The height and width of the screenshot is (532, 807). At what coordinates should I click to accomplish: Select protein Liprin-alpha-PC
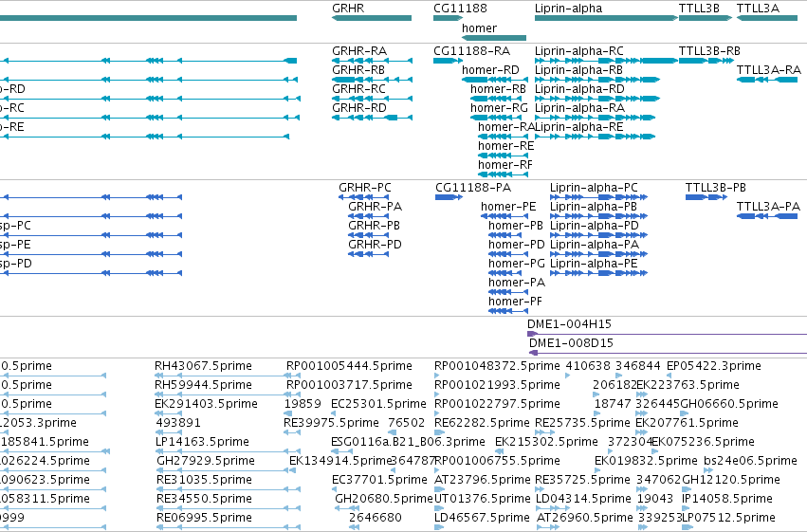pyautogui.click(x=594, y=188)
